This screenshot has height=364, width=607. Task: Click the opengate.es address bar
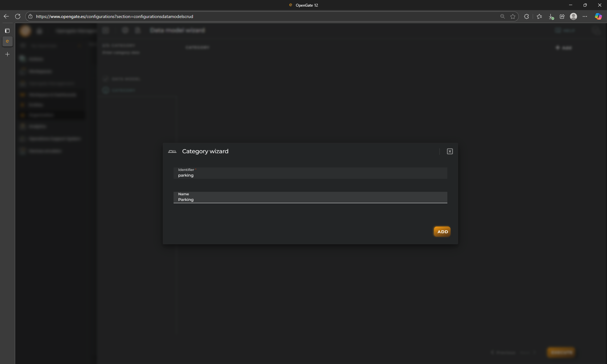pyautogui.click(x=253, y=16)
